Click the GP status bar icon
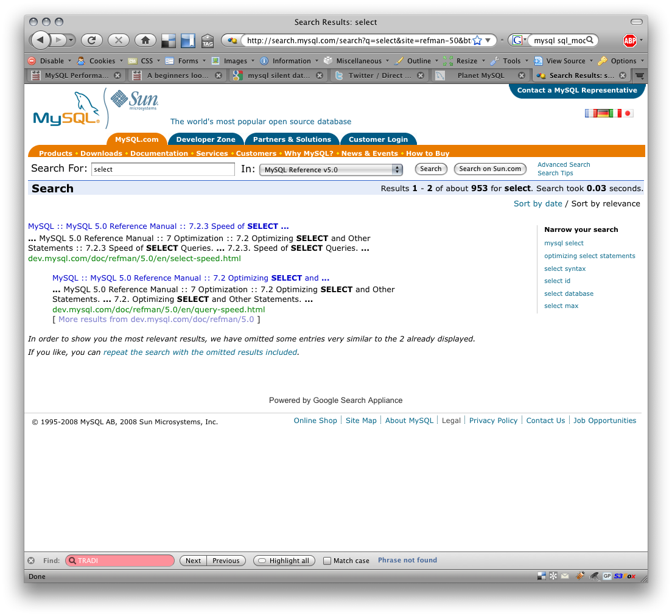 607,576
